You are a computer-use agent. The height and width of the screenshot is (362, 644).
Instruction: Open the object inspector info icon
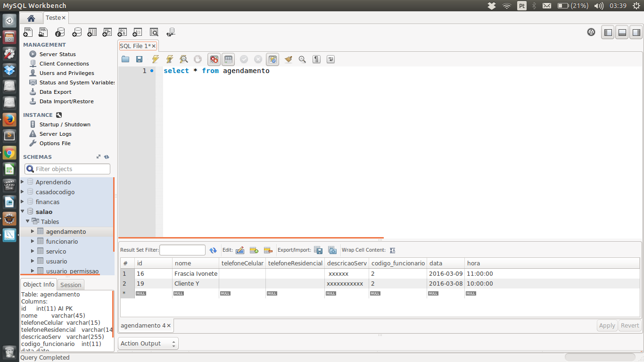[x=60, y=32]
